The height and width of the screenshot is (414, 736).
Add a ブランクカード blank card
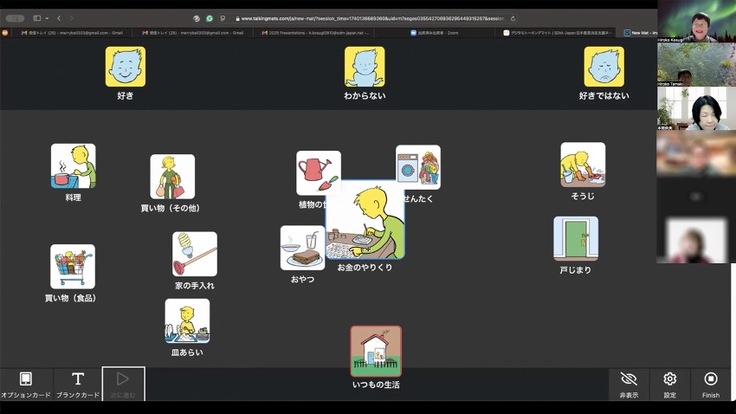[78, 383]
